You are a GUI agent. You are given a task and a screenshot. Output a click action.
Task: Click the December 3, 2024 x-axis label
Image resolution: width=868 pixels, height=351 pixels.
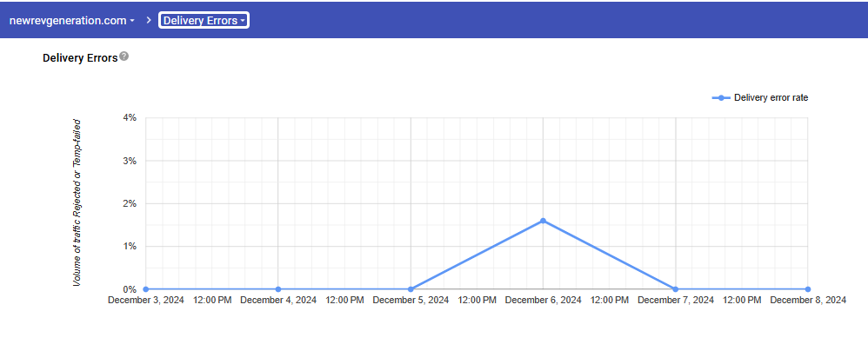145,301
